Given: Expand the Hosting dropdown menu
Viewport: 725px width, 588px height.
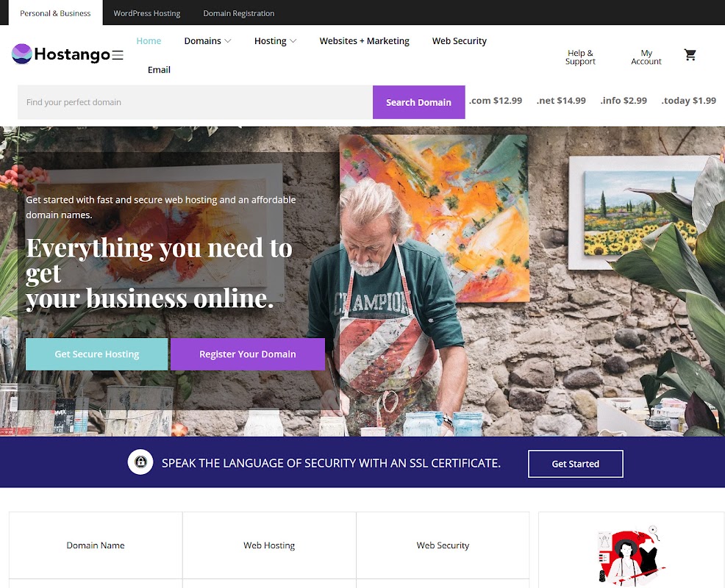Looking at the screenshot, I should point(275,40).
